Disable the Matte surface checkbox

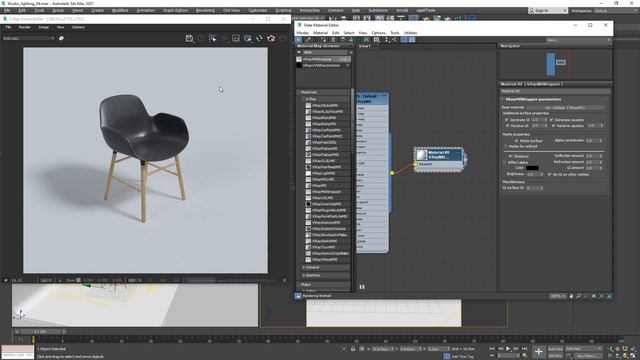click(x=516, y=141)
